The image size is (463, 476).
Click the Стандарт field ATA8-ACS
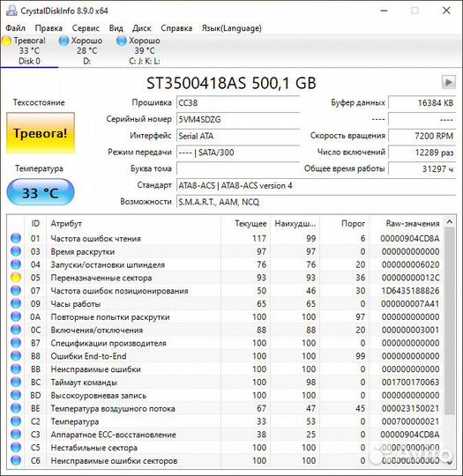[316, 185]
